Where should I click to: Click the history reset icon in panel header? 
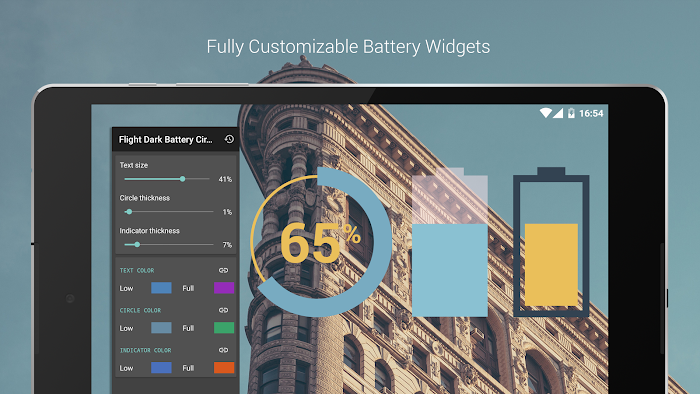point(229,139)
